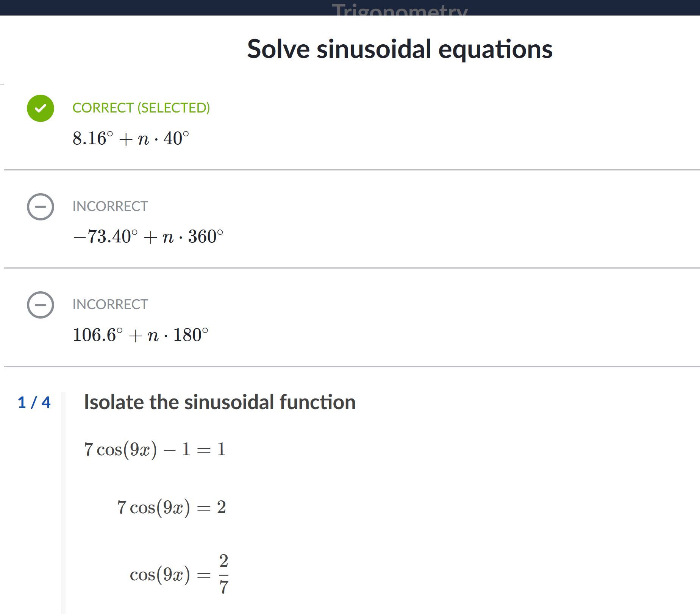Click equation 7 cos(9x) − 1 = 1
This screenshot has width=700, height=614.
[x=155, y=450]
